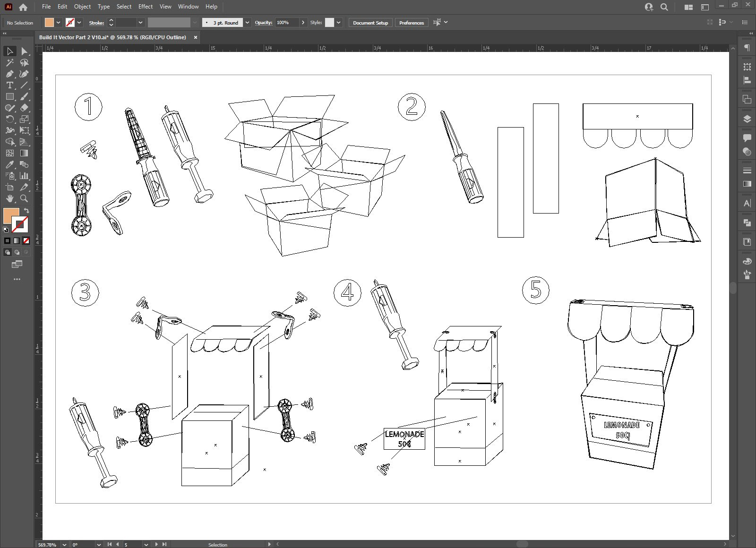756x548 pixels.
Task: Switch to Build It Vector Part 2 V10.ai tab
Action: (x=113, y=37)
